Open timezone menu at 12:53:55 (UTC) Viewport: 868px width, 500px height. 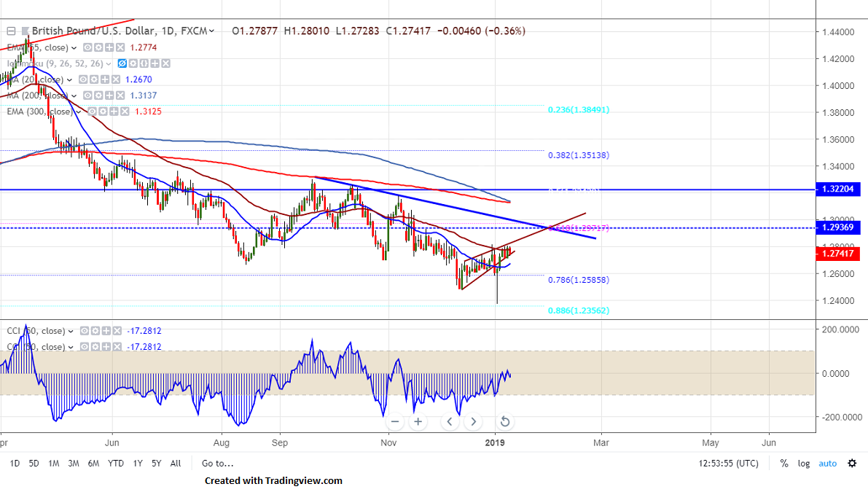[x=729, y=464]
